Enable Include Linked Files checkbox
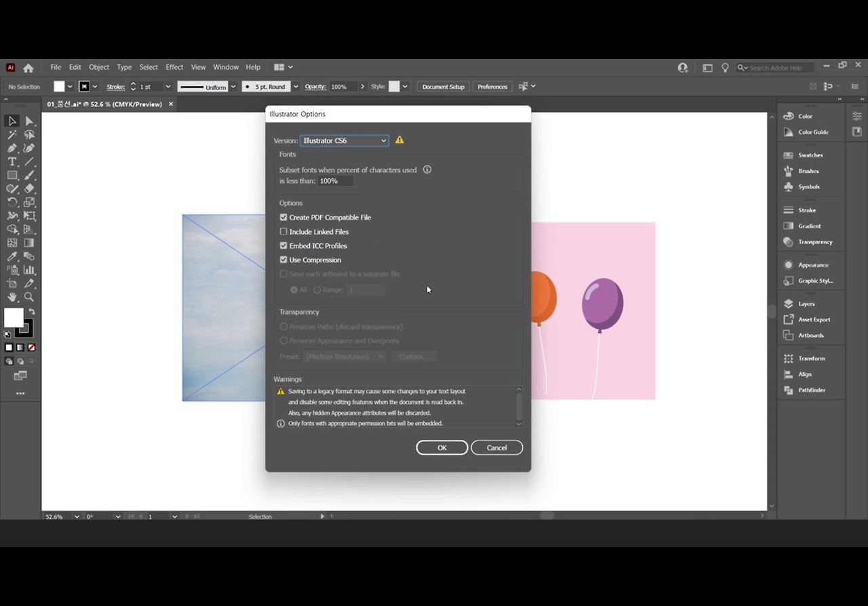This screenshot has height=606, width=868. pos(283,232)
